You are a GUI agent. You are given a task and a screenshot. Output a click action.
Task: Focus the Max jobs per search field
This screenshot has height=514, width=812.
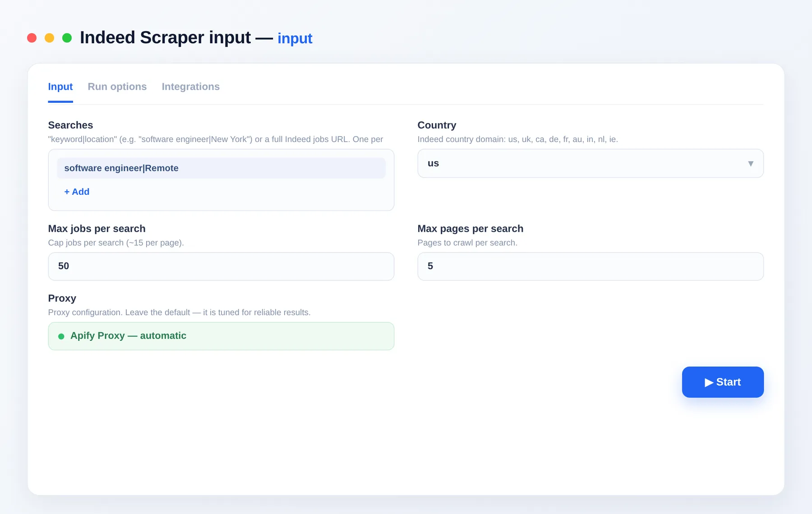pos(221,266)
